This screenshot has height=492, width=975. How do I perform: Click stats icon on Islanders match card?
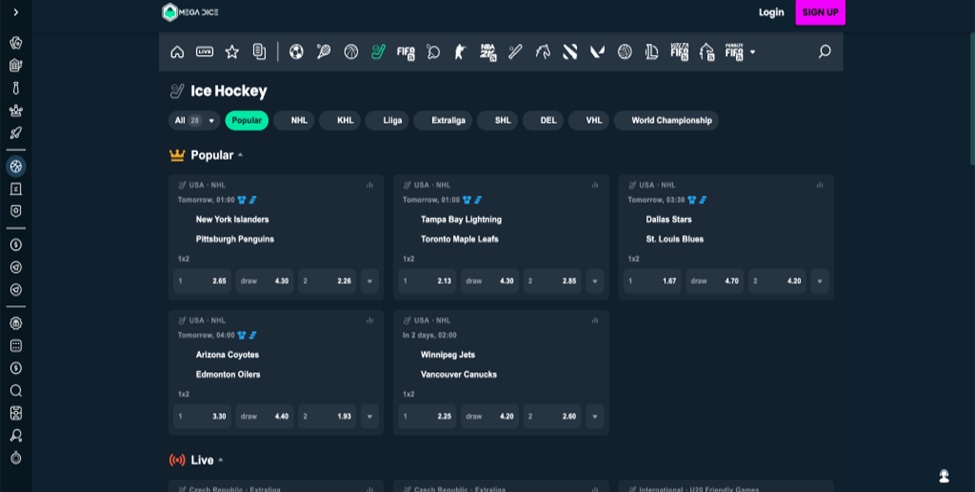(x=369, y=185)
